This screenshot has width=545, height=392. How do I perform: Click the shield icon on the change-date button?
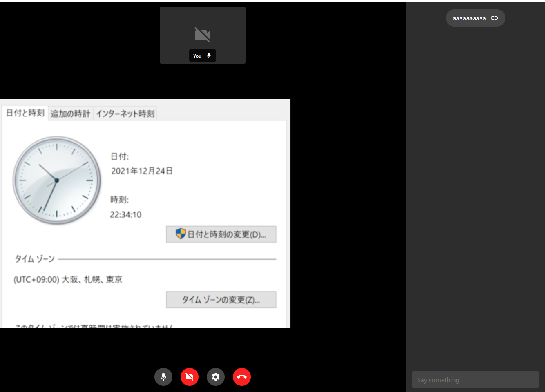pos(181,234)
